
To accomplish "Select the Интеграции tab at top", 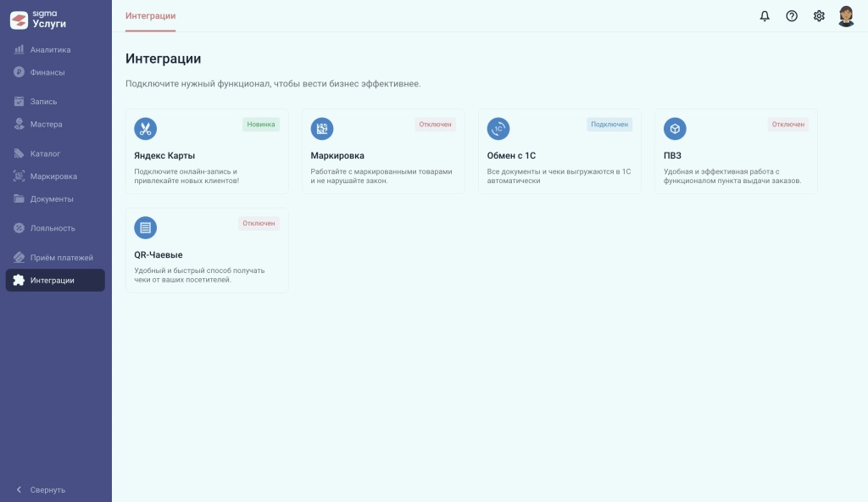I will click(150, 16).
